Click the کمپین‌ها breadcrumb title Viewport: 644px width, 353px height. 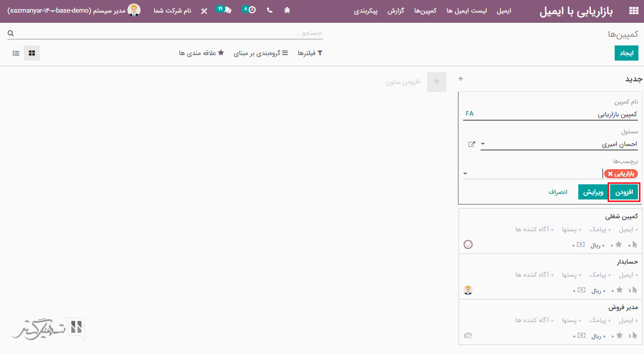(623, 34)
